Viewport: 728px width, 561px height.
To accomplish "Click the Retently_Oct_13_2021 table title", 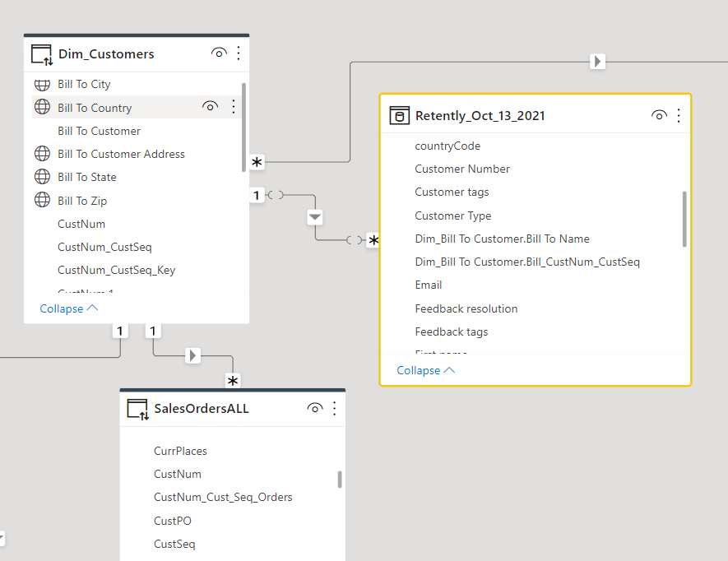I will [480, 116].
